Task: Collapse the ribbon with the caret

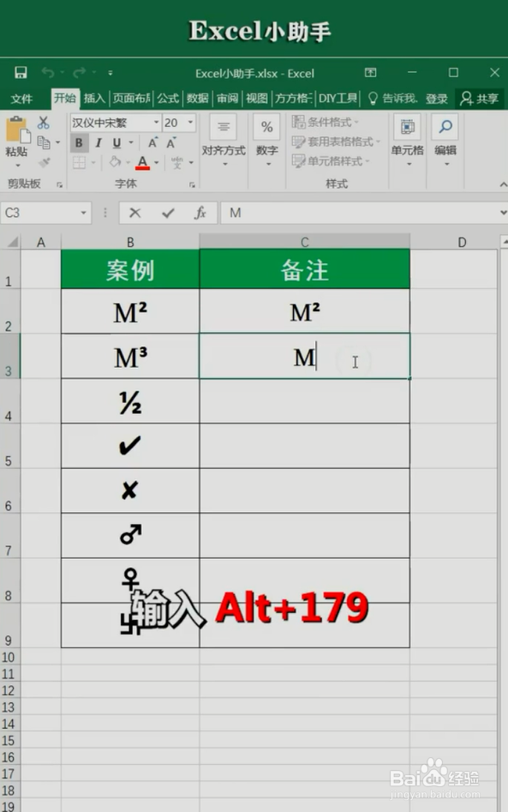Action: 504,184
